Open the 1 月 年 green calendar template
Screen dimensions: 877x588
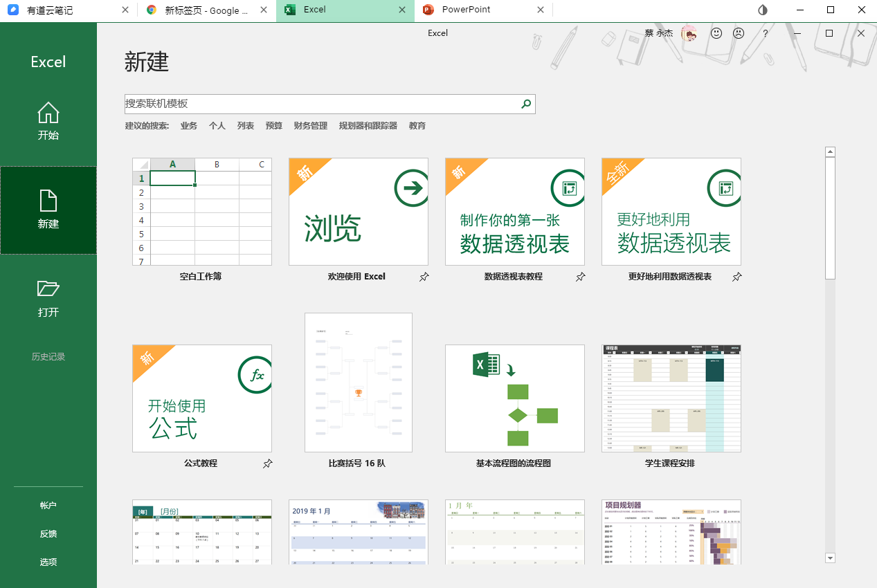(x=515, y=532)
